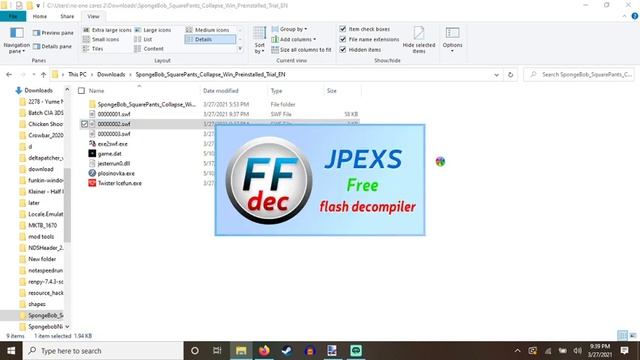
Task: Select the game.dat file icon
Action: coord(92,153)
